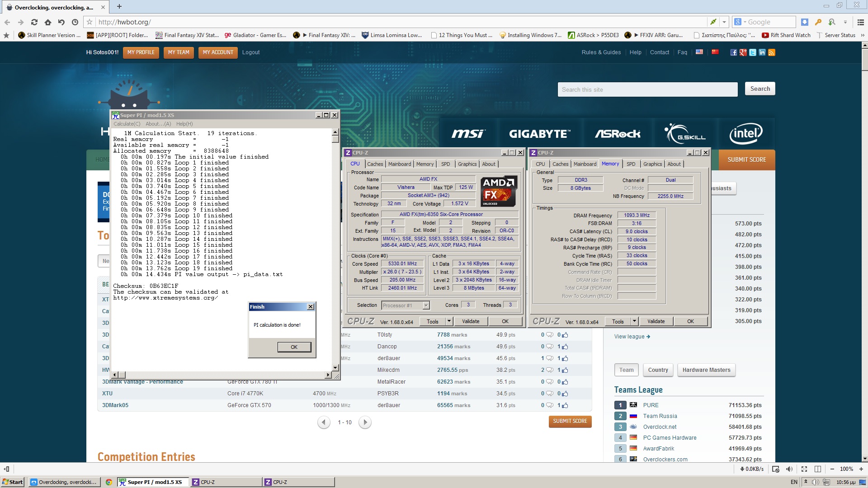Click the orange SUBMIT SCORE tab button
This screenshot has height=488, width=868.
746,160
